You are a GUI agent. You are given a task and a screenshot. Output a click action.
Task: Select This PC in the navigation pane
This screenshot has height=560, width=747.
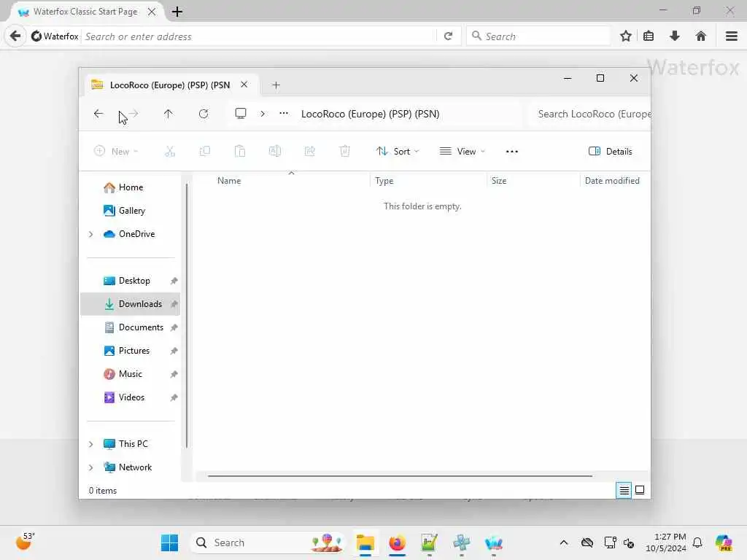(x=133, y=444)
